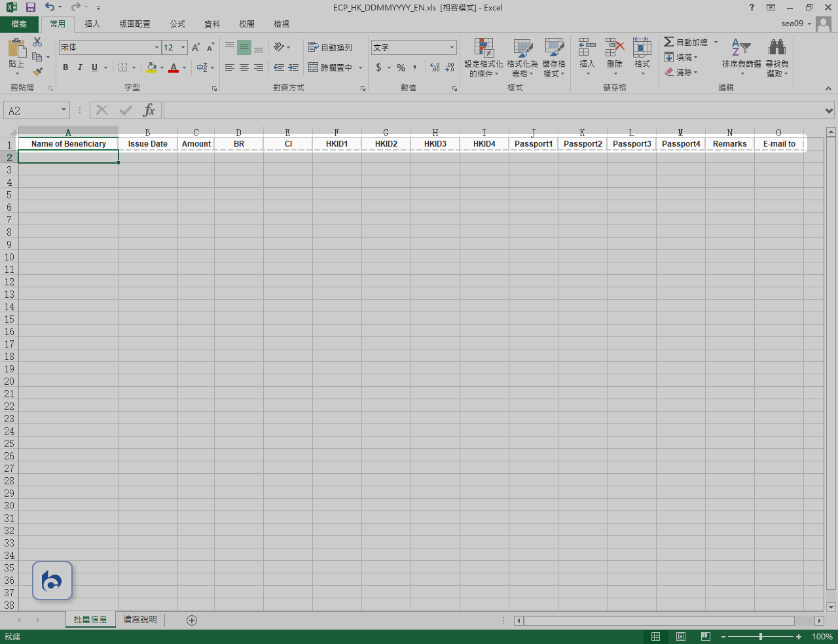Open the Name Box dropdown arrow
The height and width of the screenshot is (644, 838).
(x=64, y=110)
